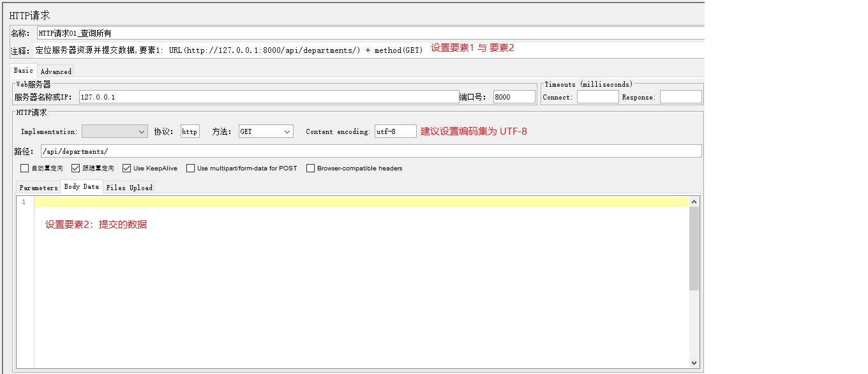
Task: Click the Connect timeout field
Action: point(597,97)
